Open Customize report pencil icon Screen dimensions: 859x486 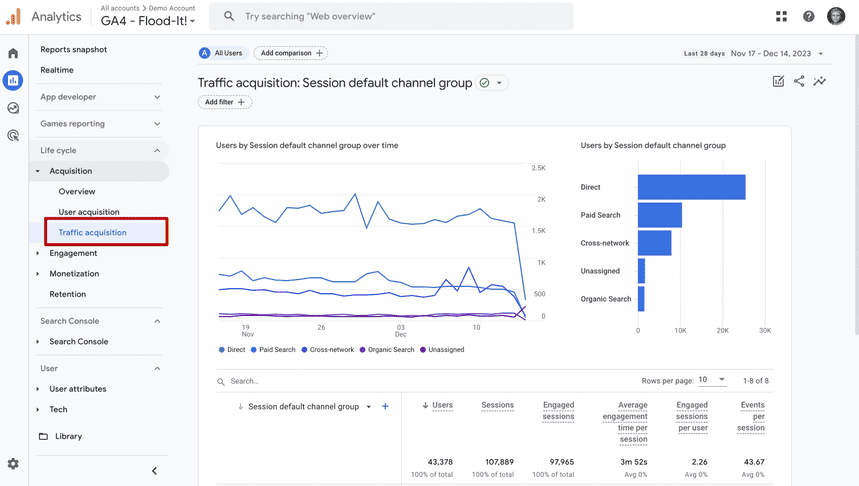(x=778, y=82)
